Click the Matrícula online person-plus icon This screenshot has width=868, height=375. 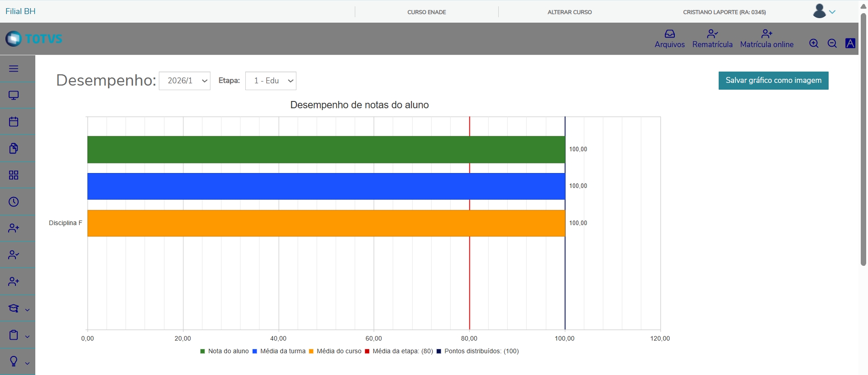767,34
